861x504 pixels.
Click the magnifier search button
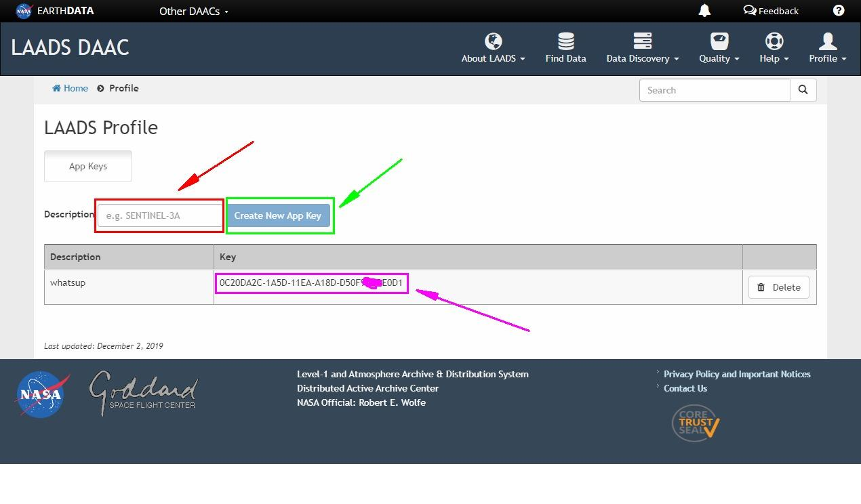pyautogui.click(x=803, y=90)
